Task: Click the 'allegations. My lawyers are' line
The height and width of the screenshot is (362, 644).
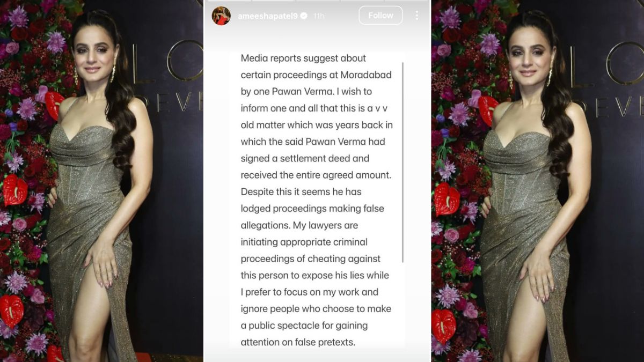Action: tap(299, 225)
